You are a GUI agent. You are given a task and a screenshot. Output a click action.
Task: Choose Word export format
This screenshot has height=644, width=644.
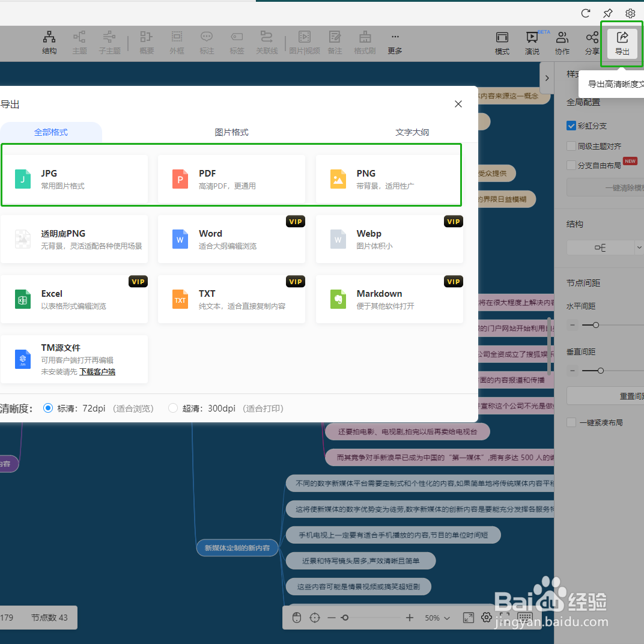pyautogui.click(x=232, y=239)
